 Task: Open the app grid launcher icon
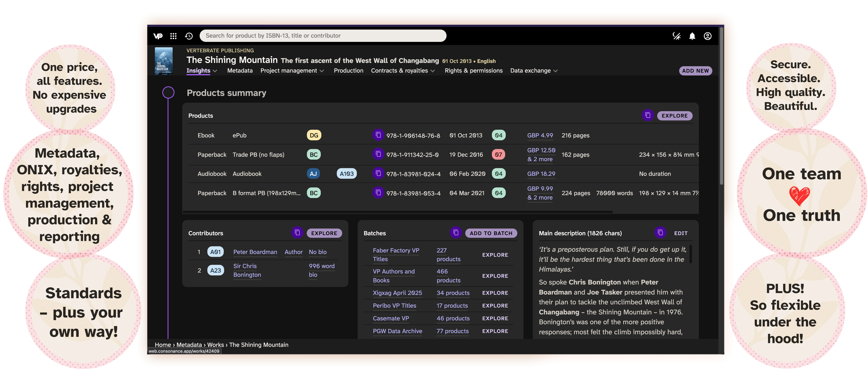click(173, 36)
